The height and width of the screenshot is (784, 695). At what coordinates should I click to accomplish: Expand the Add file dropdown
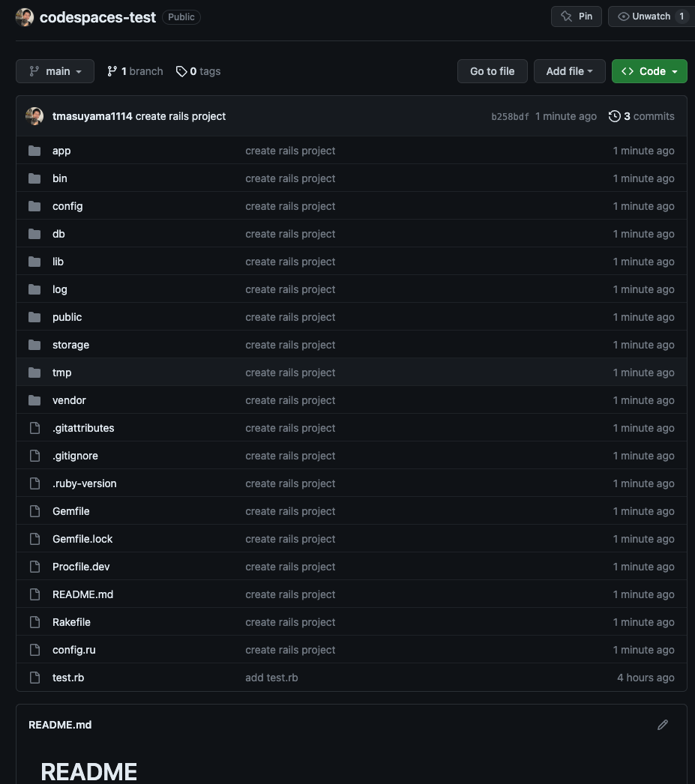[x=569, y=71]
